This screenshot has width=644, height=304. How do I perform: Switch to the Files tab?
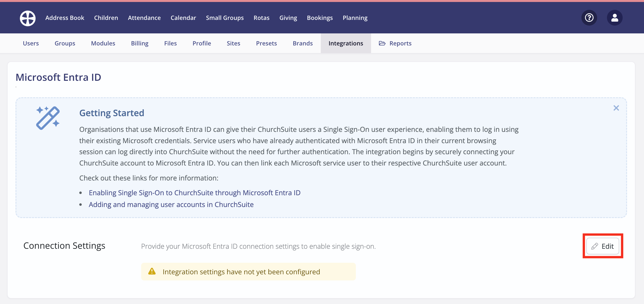170,43
